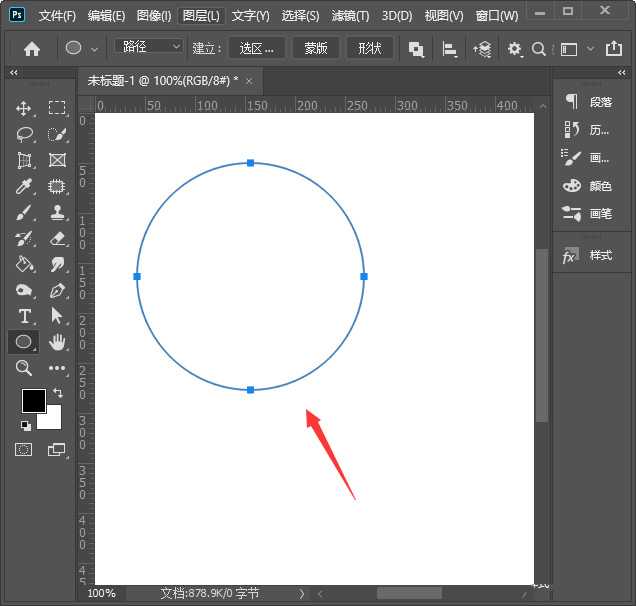Image resolution: width=636 pixels, height=606 pixels.
Task: Click the black foreground color swatch
Action: pyautogui.click(x=33, y=400)
